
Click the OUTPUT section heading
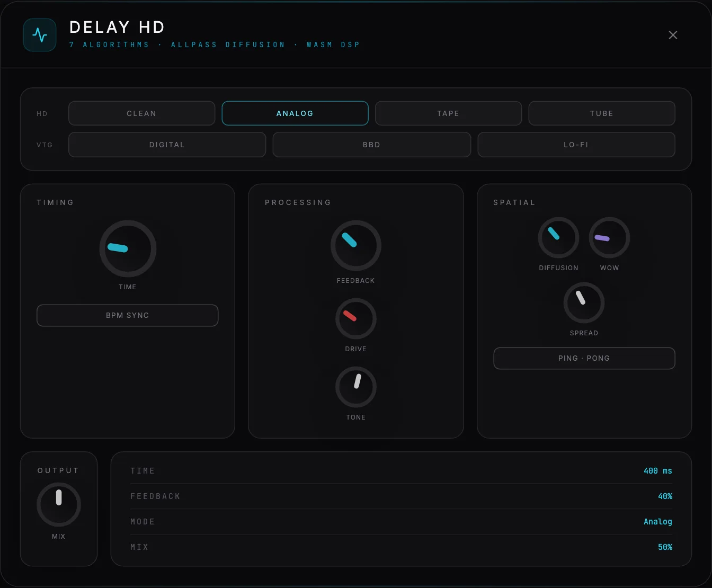58,470
